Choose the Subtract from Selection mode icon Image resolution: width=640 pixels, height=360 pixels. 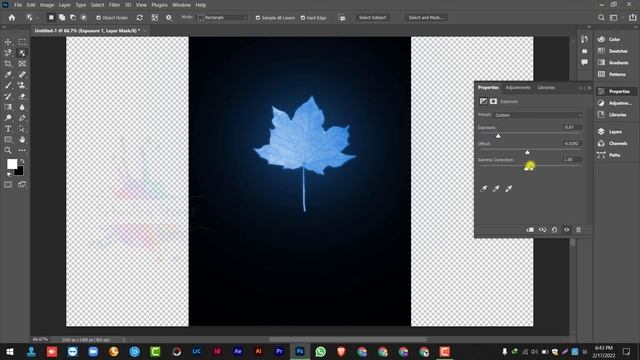point(73,18)
